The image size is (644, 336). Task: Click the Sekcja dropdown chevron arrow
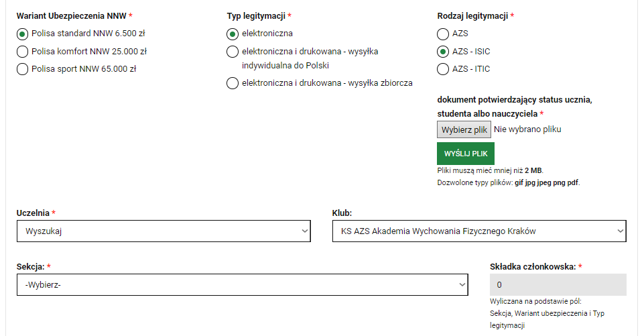462,284
